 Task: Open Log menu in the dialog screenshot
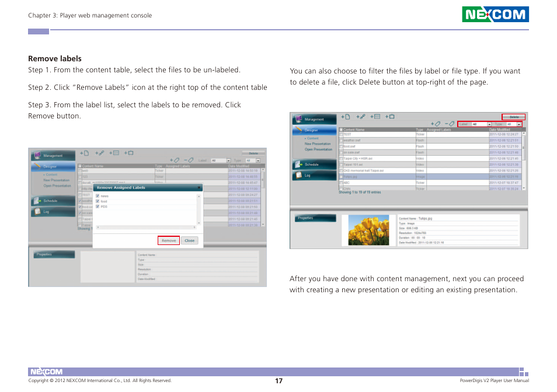pos(53,212)
